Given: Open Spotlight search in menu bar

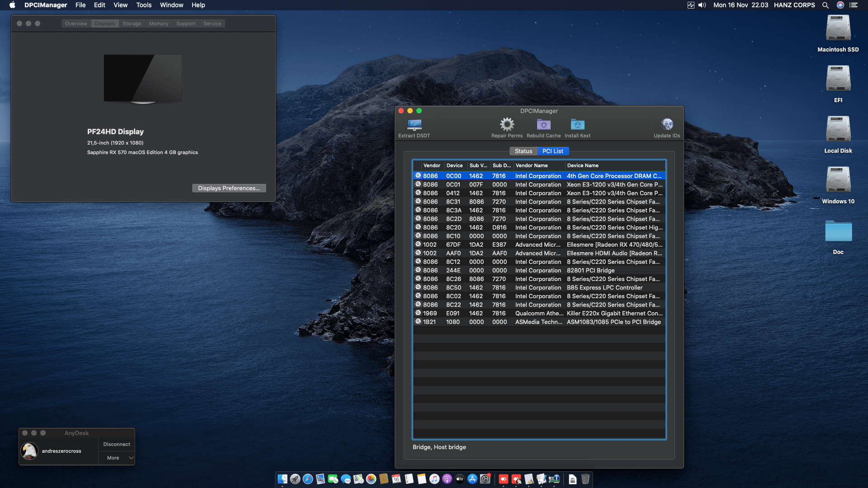Looking at the screenshot, I should pos(825,5).
